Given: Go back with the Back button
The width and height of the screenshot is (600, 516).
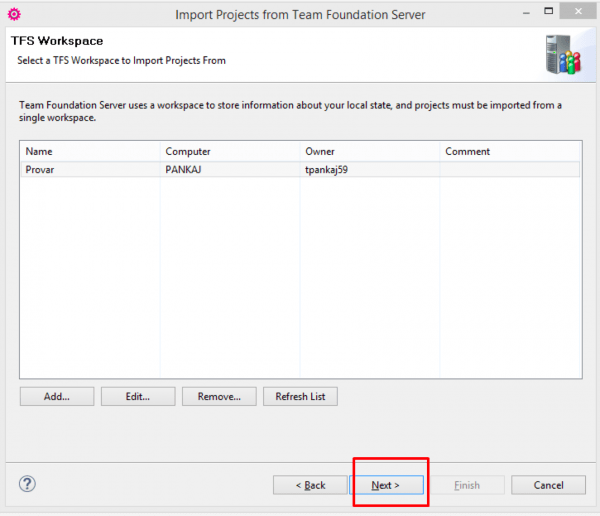Looking at the screenshot, I should coord(310,485).
